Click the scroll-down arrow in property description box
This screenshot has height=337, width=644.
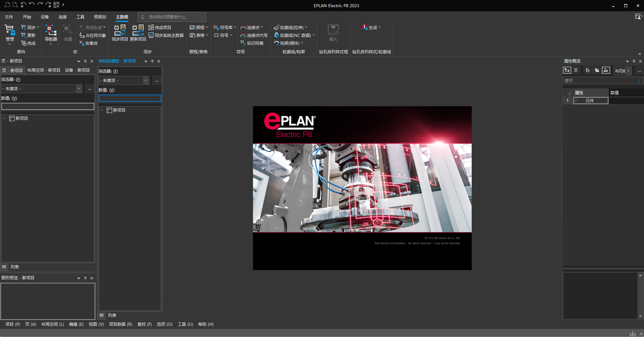click(640, 316)
